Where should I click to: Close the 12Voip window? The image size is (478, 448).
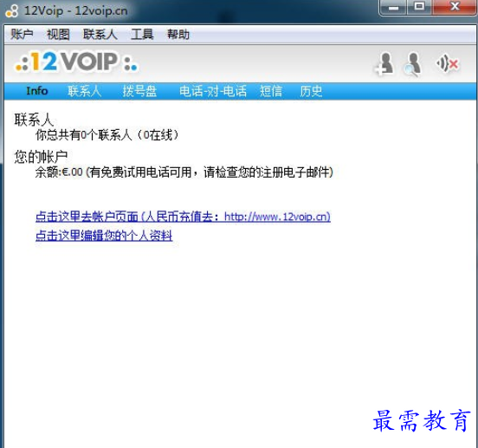click(x=455, y=7)
